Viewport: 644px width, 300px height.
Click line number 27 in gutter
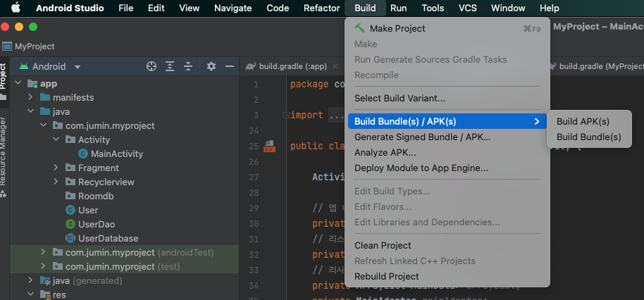pos(254,177)
